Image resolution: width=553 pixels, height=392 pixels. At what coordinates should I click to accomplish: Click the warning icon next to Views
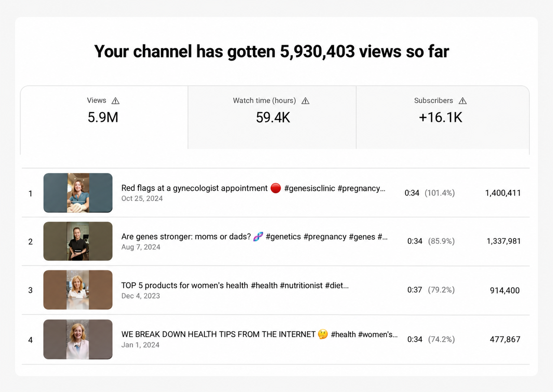coord(116,101)
